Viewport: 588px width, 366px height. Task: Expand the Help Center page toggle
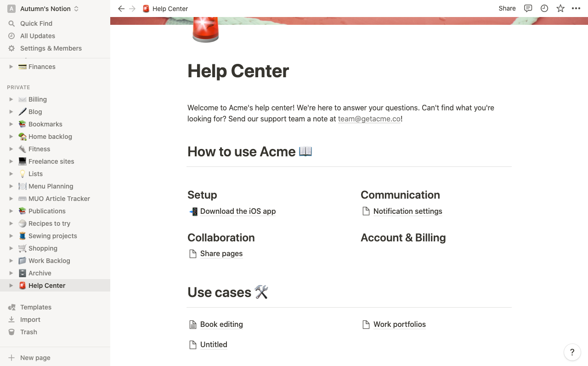[x=11, y=286]
